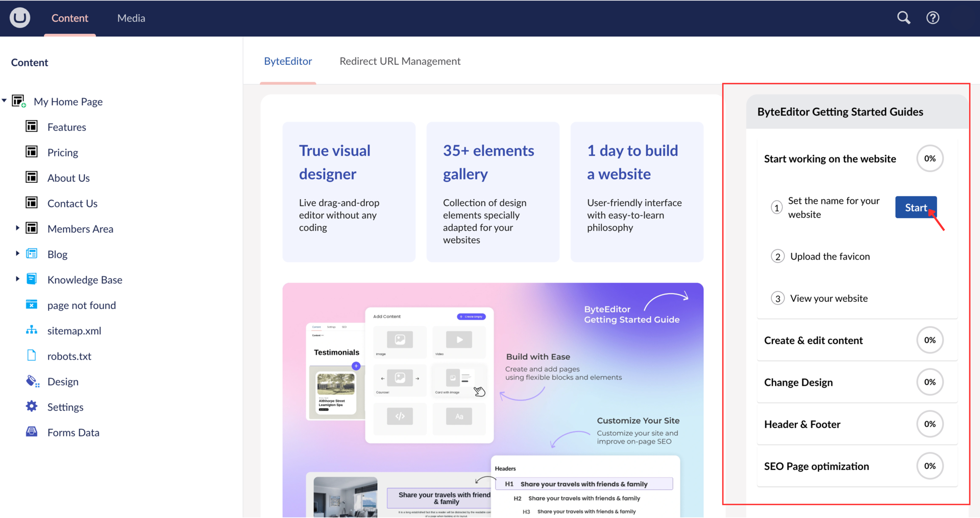Image resolution: width=980 pixels, height=518 pixels.
Task: Click the robots.txt file icon
Action: 32,356
